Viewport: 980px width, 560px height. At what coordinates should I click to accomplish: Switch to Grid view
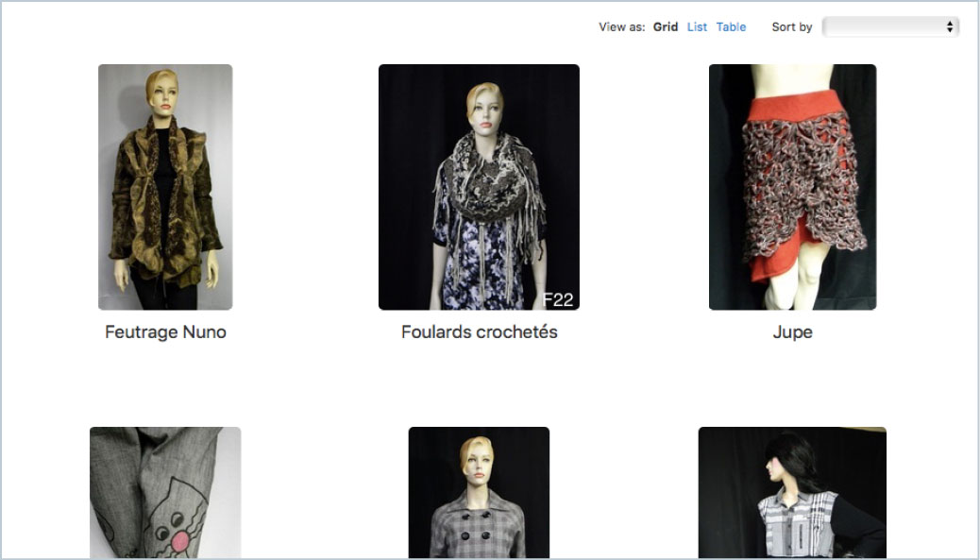tap(665, 26)
